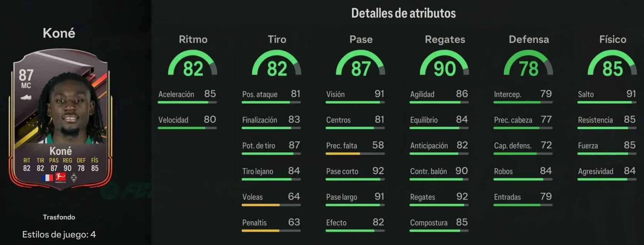Click the Prec. falta yellow stat bar
Screen dimensions: 644x245
point(355,154)
